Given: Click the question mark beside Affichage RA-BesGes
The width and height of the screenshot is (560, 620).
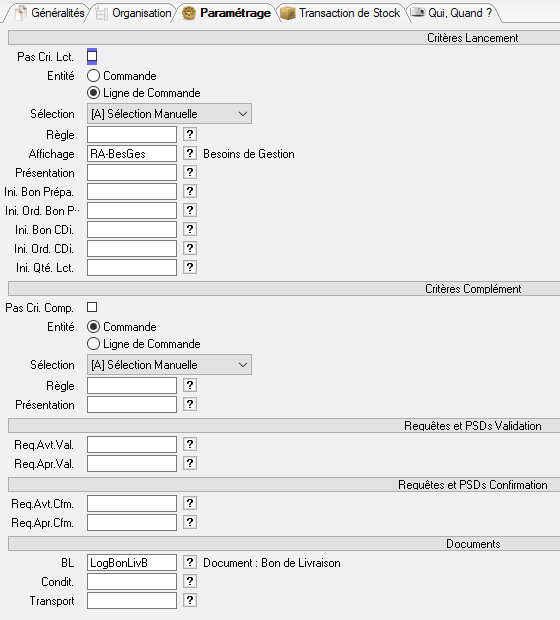Looking at the screenshot, I should (190, 153).
